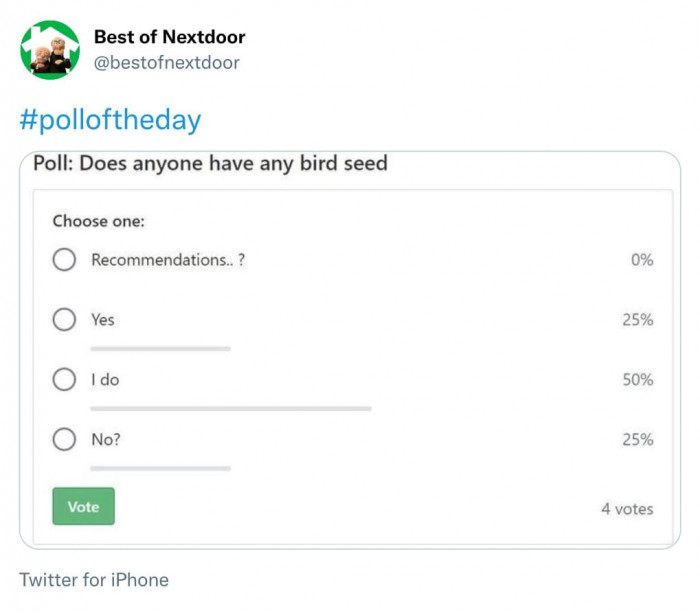Click the "Yes" result progress bar
Screen dimensions: 700x613
point(160,348)
